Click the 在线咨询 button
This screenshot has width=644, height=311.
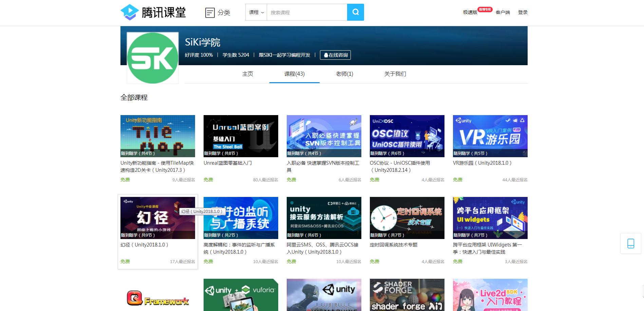335,55
